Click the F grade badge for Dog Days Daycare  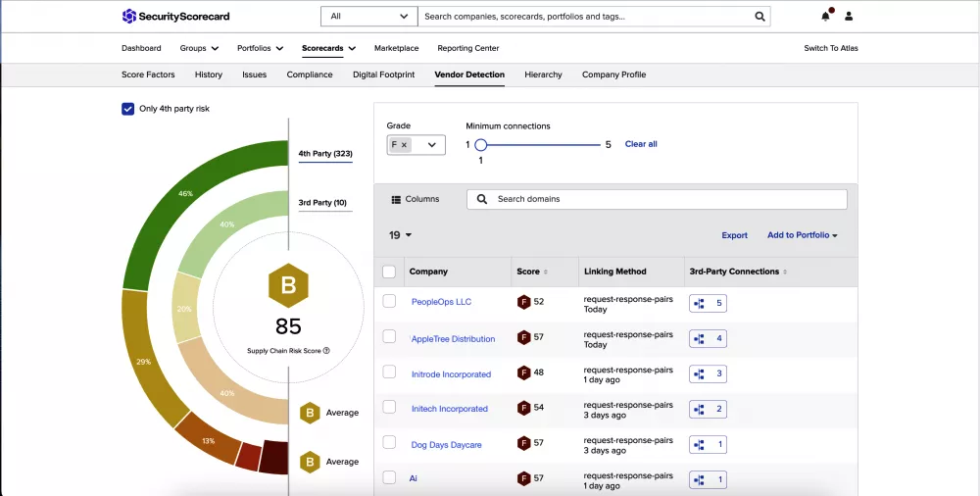523,443
